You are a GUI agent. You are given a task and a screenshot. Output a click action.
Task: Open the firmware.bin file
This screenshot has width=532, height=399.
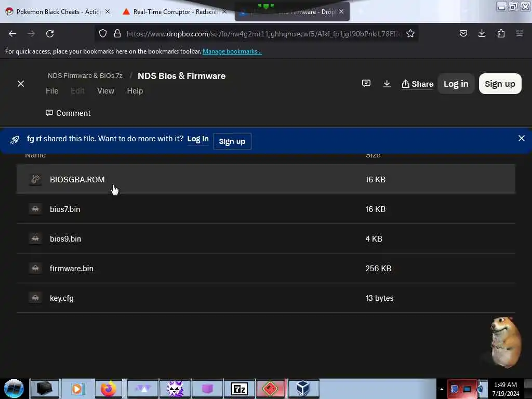tap(265, 269)
